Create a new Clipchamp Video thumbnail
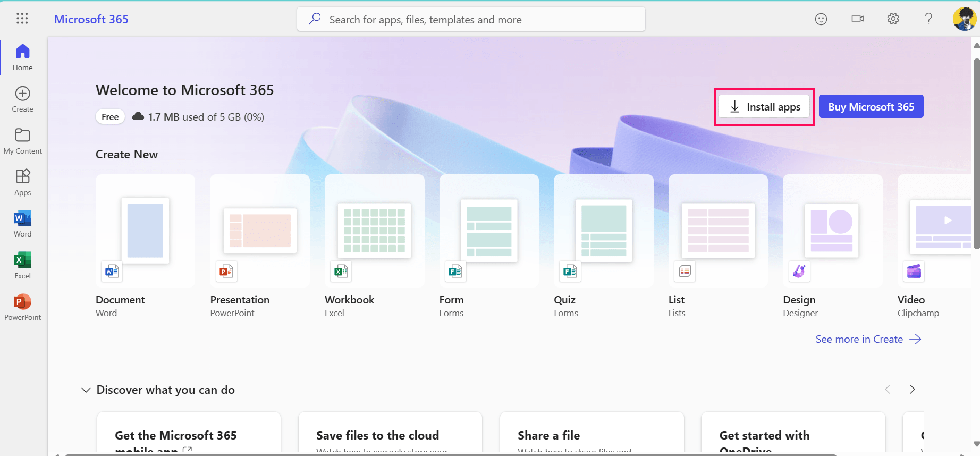 click(x=935, y=231)
